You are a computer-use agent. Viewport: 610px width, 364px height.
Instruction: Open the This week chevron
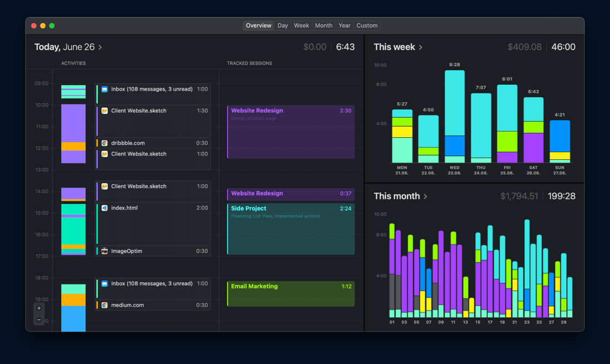[x=421, y=48]
